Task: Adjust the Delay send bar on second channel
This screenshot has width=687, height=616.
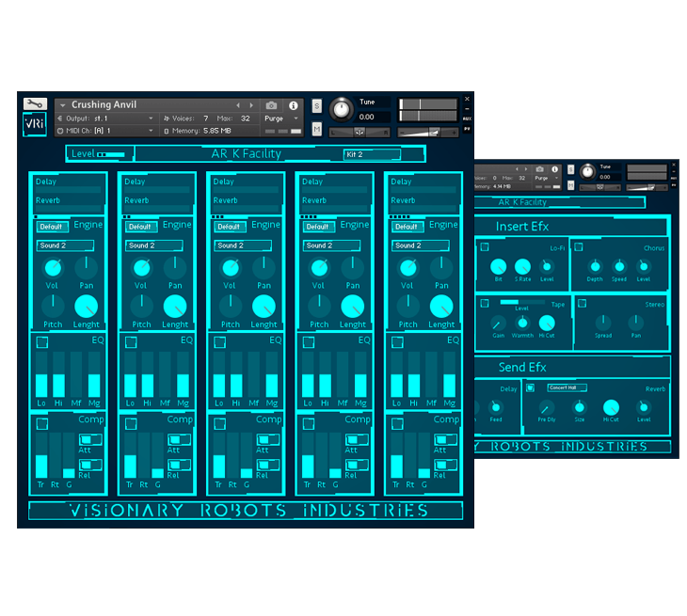Action: coord(157,191)
